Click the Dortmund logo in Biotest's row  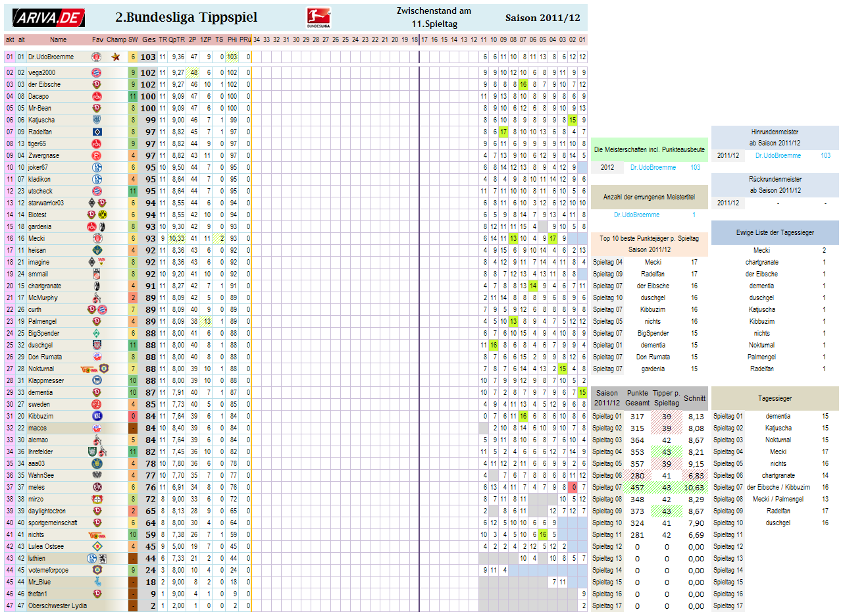tap(102, 215)
